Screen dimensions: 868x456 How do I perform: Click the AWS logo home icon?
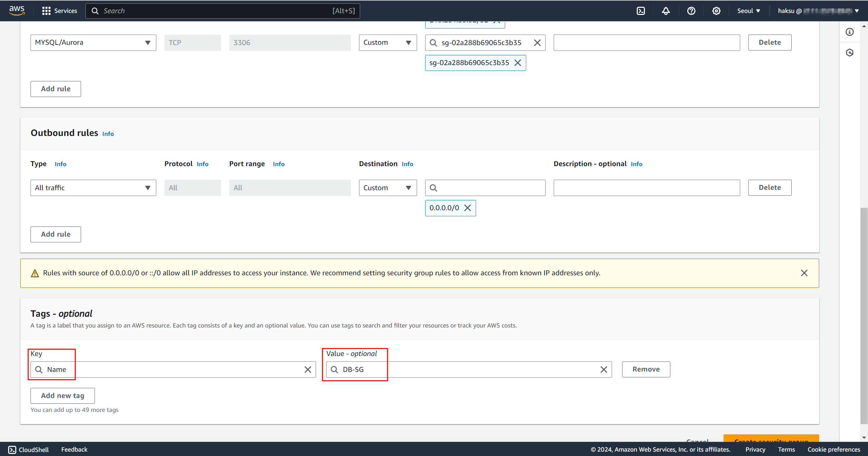point(17,10)
